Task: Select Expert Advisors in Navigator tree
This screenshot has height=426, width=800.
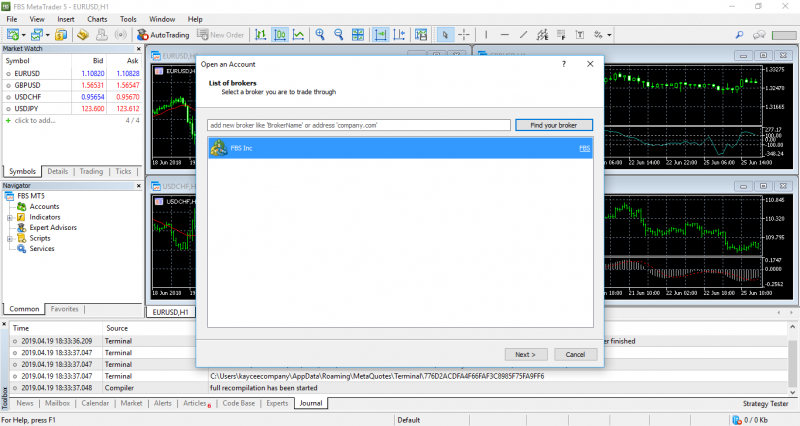Action: point(53,228)
